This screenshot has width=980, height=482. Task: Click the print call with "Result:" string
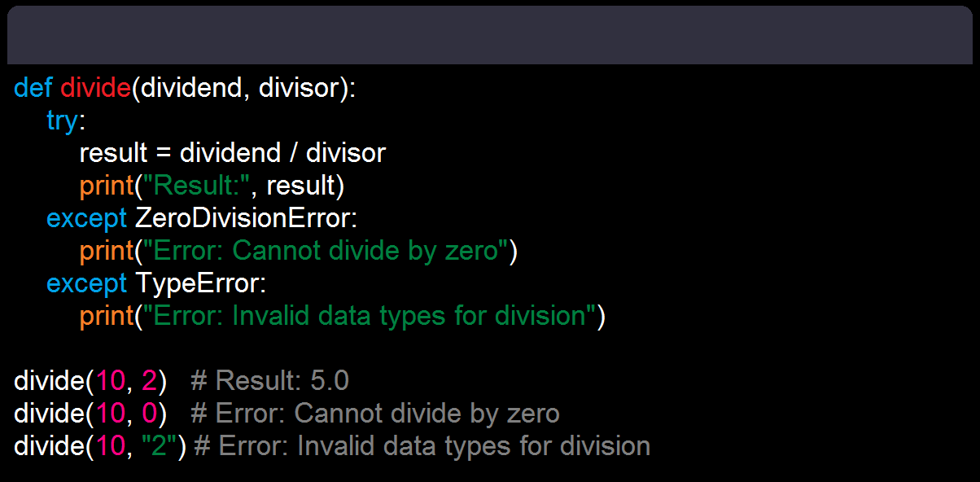click(212, 186)
